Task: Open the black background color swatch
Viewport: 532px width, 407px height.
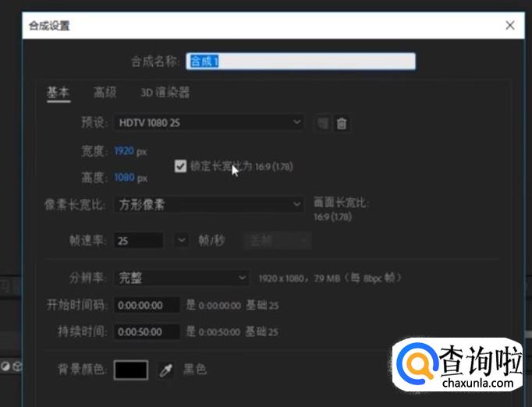Action: 131,370
